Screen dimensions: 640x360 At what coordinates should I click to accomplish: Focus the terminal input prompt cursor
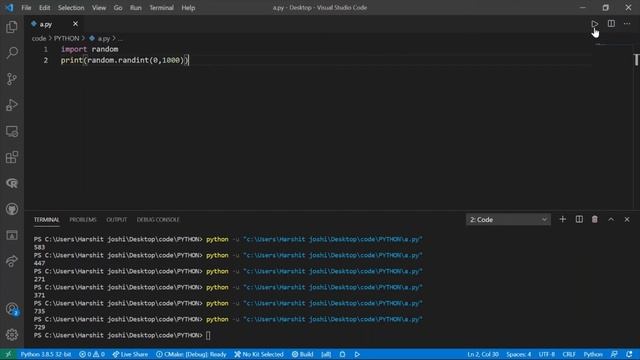[x=208, y=336]
